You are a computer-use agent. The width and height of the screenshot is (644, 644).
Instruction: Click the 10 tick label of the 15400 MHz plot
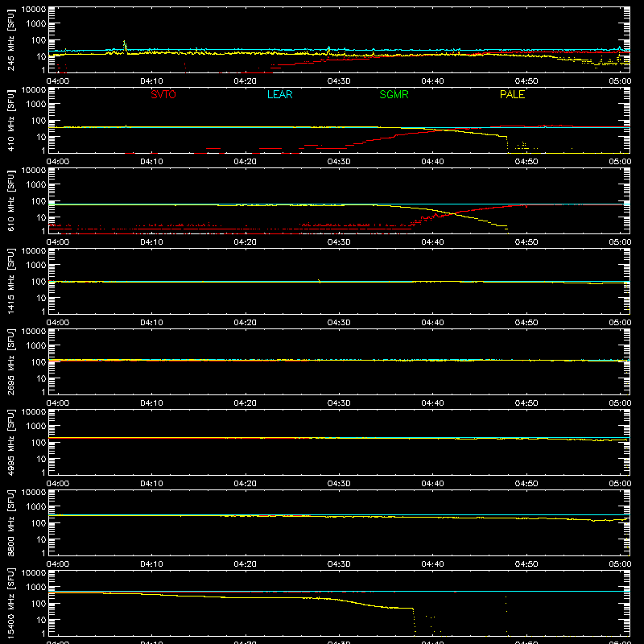[x=41, y=620]
